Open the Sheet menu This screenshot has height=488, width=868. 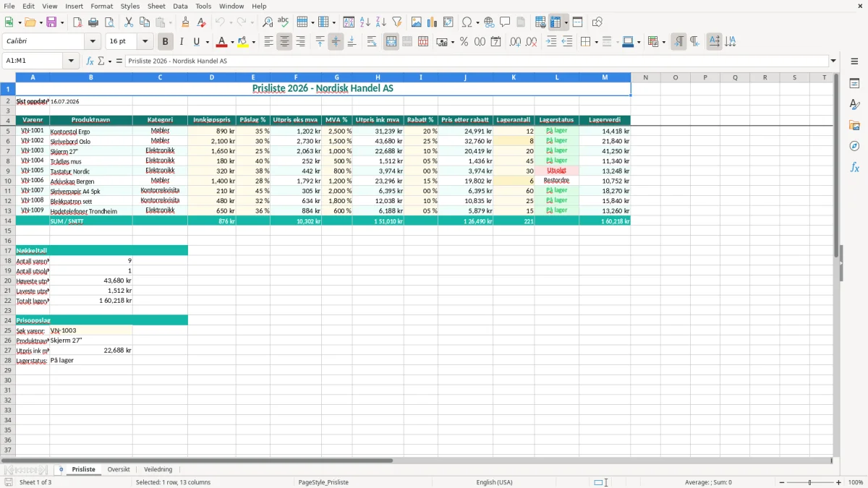pyautogui.click(x=157, y=6)
